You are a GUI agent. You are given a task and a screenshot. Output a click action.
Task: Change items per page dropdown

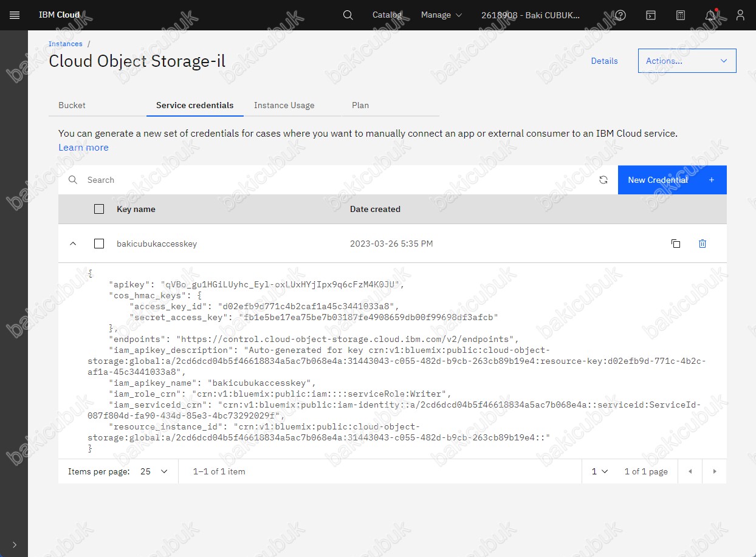coord(154,471)
